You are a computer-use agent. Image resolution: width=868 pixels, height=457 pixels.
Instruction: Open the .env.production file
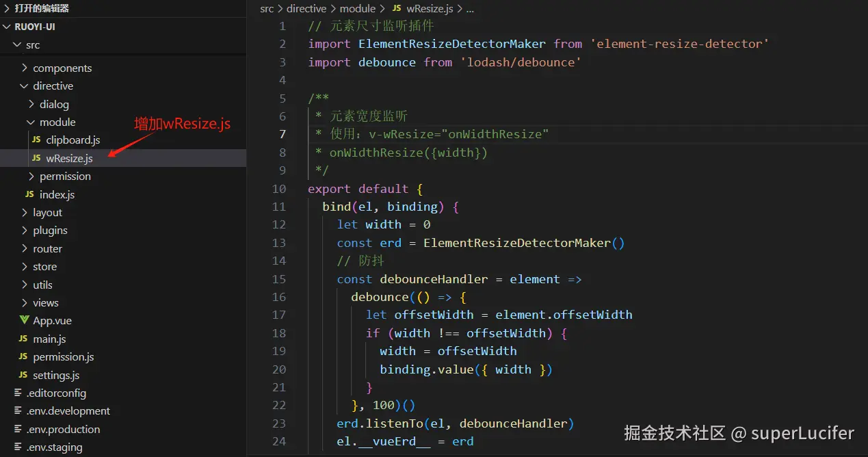click(63, 430)
